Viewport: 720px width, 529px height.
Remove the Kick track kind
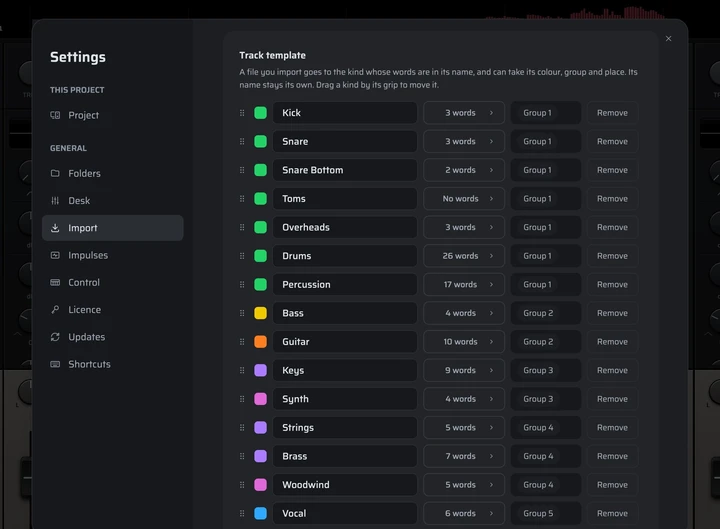(612, 113)
